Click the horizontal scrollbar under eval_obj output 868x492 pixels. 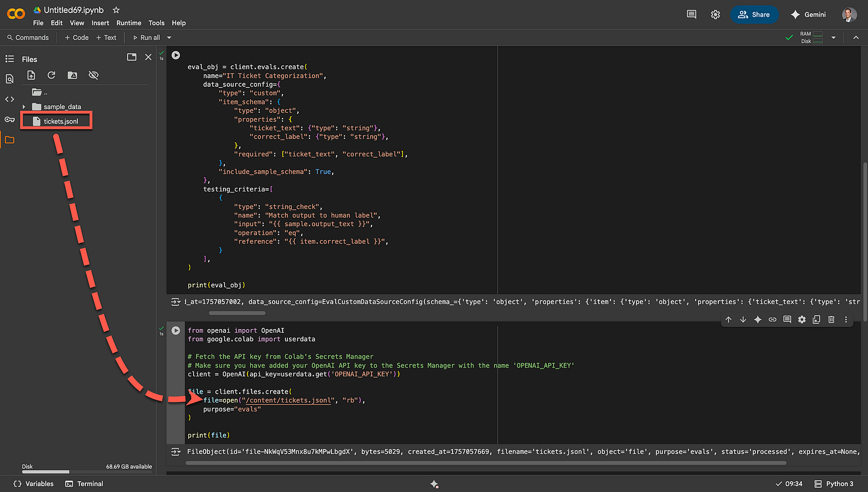click(x=238, y=312)
